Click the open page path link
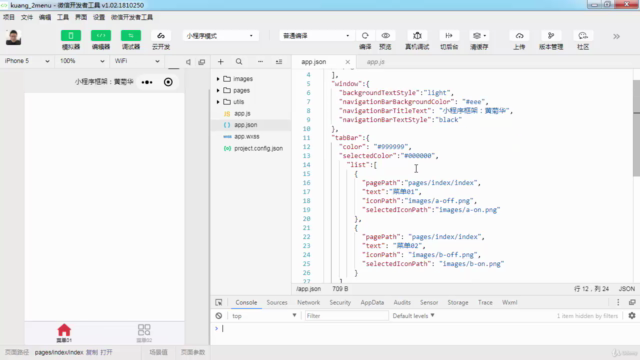The height and width of the screenshot is (360, 640). pos(106,352)
